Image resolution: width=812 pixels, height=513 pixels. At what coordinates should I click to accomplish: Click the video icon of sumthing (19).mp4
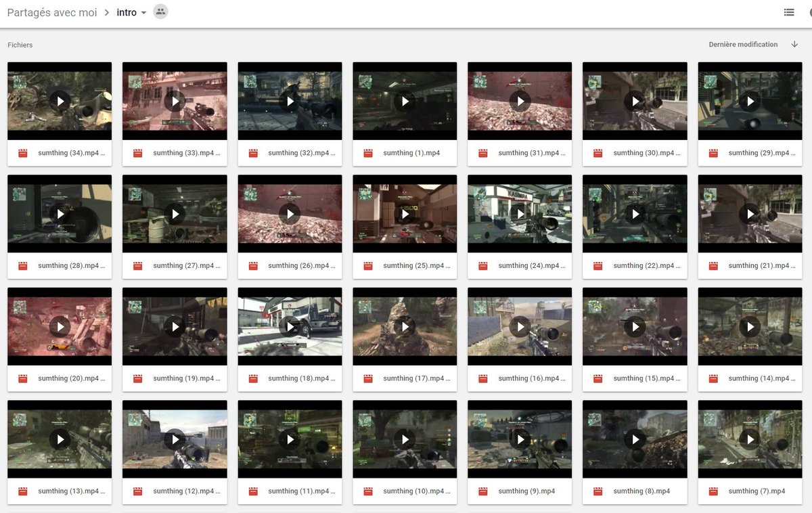138,379
